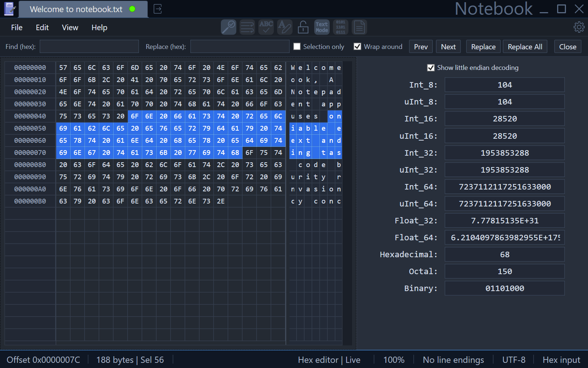The height and width of the screenshot is (368, 588).
Task: Enable ABC spell check icon
Action: coord(266,27)
